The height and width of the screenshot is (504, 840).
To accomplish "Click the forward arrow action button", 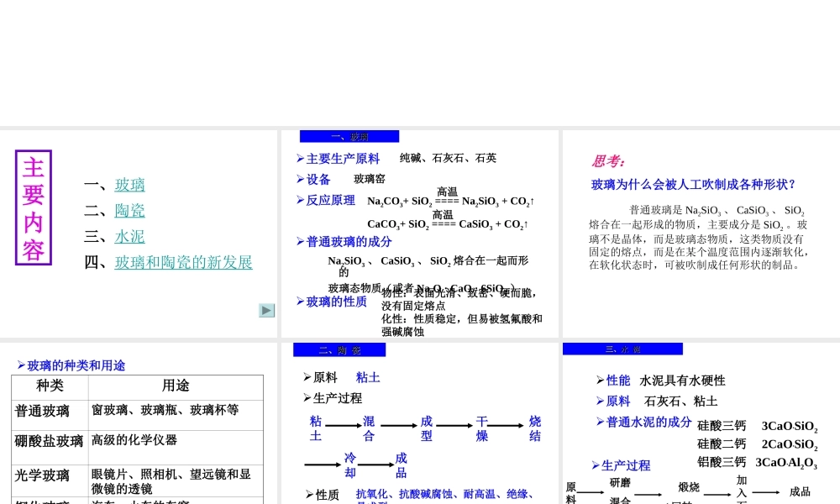I will point(266,310).
